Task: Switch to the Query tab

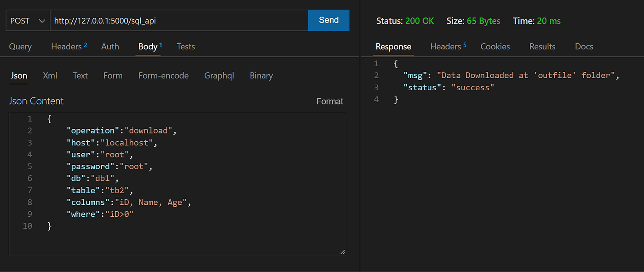Action: (x=20, y=46)
